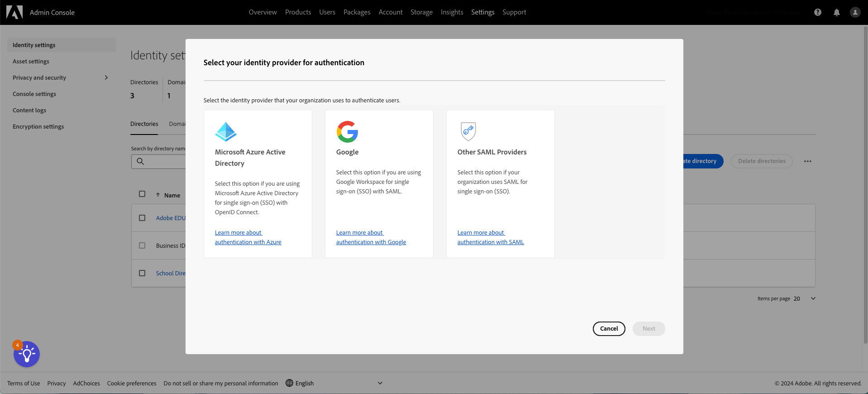Open Account in the top navigation

(x=391, y=12)
